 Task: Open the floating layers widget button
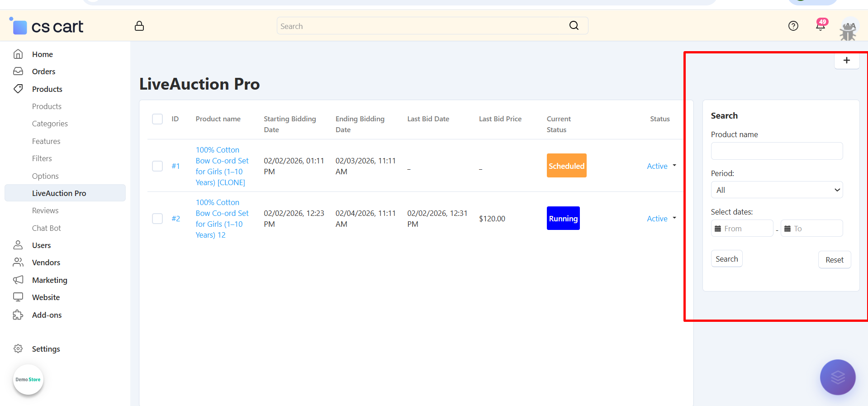[837, 377]
